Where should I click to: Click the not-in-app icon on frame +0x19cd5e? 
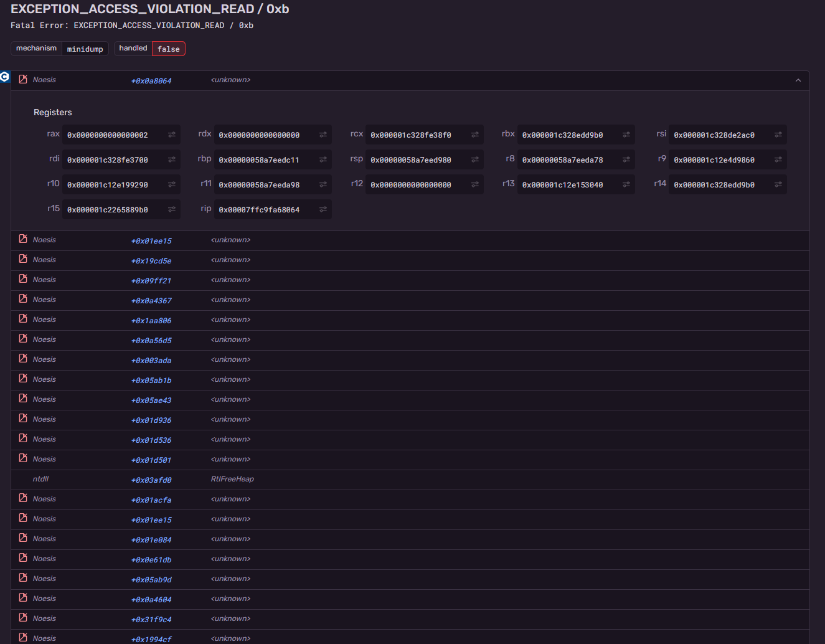[x=23, y=259]
